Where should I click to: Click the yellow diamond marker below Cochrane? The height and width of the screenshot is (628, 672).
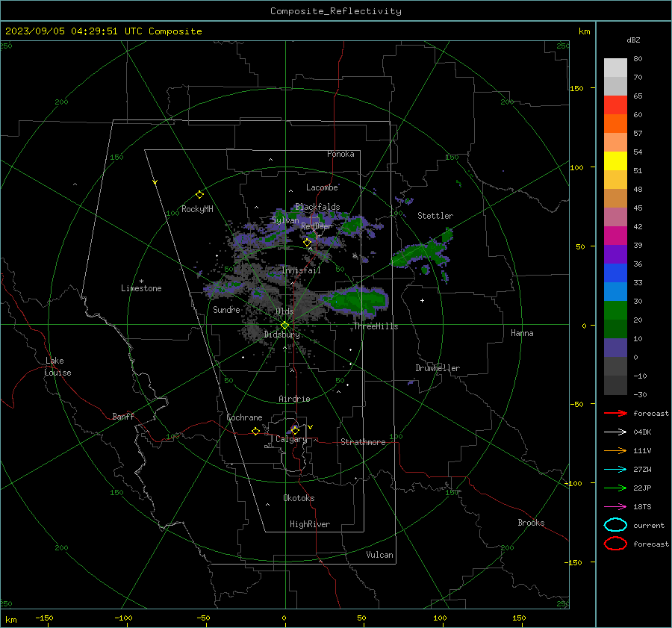click(x=255, y=432)
